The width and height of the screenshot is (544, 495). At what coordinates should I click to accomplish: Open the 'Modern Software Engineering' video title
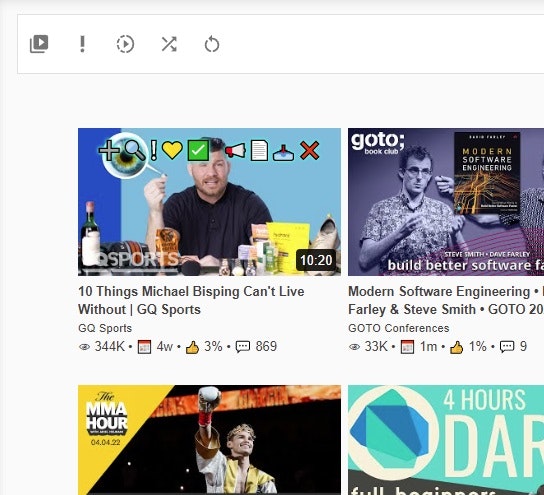[x=446, y=300]
